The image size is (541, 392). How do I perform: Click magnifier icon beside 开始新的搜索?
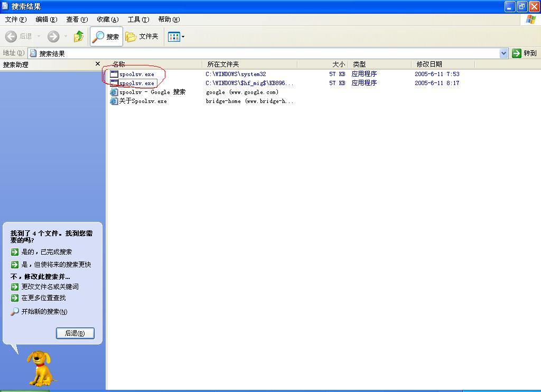tap(14, 312)
